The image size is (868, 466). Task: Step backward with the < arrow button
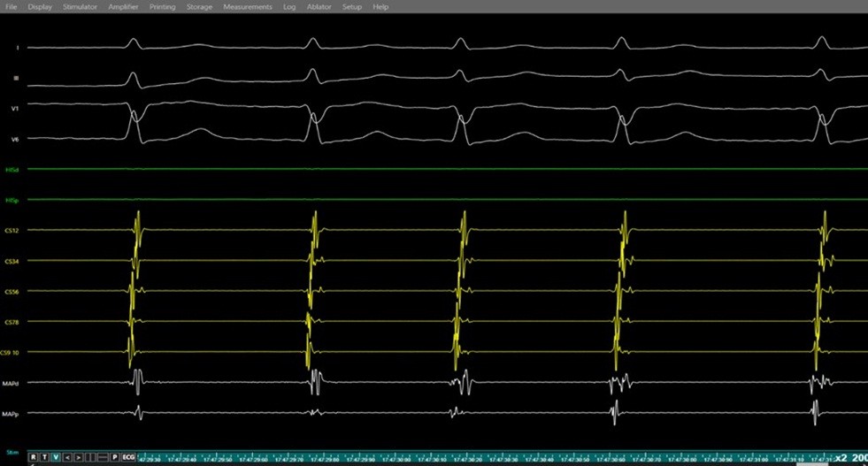pos(67,457)
